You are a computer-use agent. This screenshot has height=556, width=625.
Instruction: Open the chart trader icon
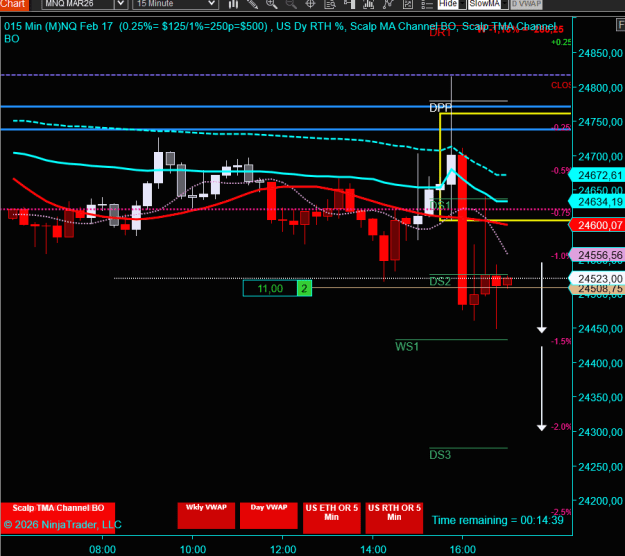click(x=349, y=4)
